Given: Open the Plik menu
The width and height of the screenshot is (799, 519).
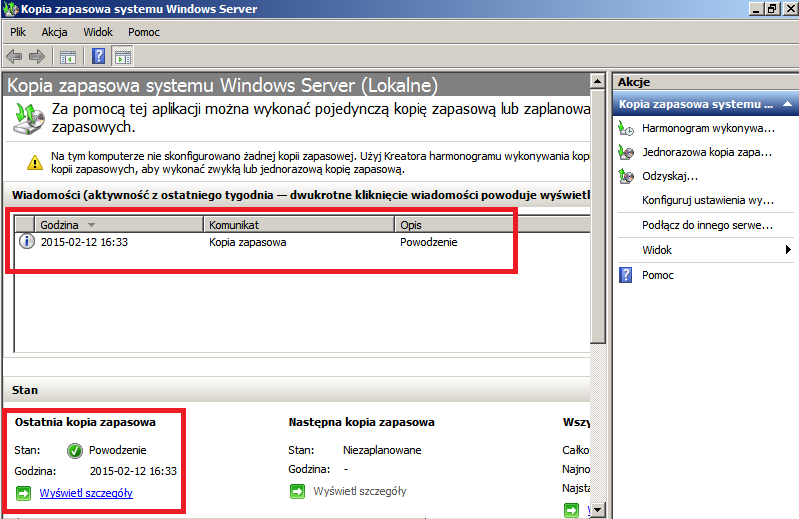Looking at the screenshot, I should pyautogui.click(x=18, y=32).
